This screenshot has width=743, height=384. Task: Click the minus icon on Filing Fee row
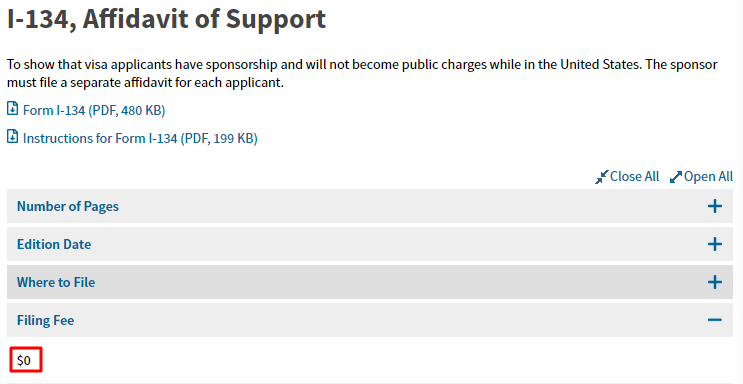(715, 320)
